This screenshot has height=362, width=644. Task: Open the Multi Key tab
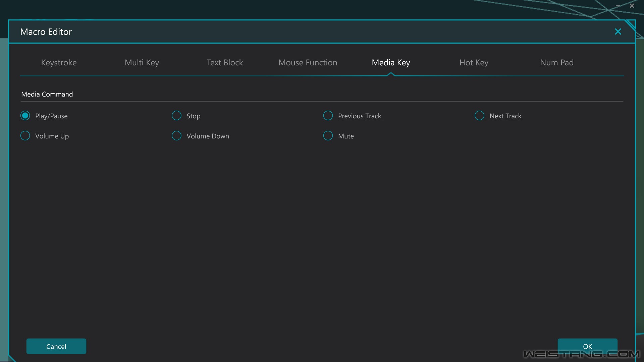pyautogui.click(x=142, y=63)
